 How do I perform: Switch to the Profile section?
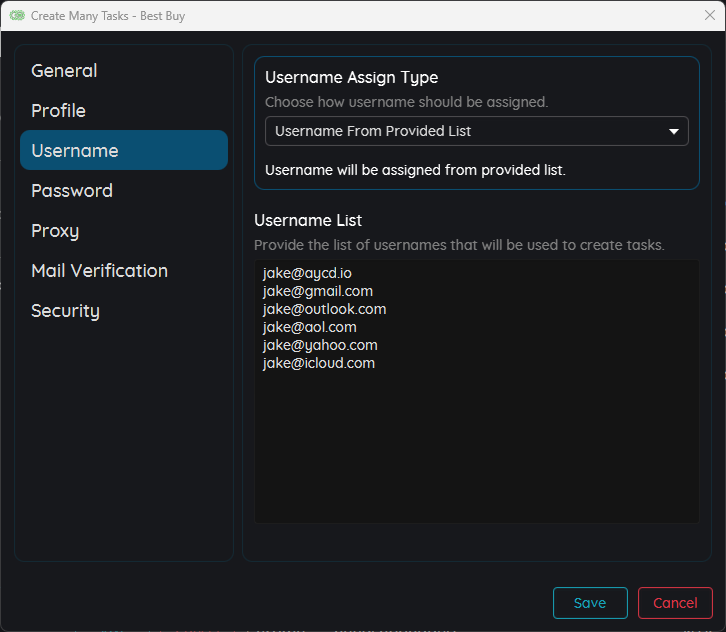(x=58, y=111)
